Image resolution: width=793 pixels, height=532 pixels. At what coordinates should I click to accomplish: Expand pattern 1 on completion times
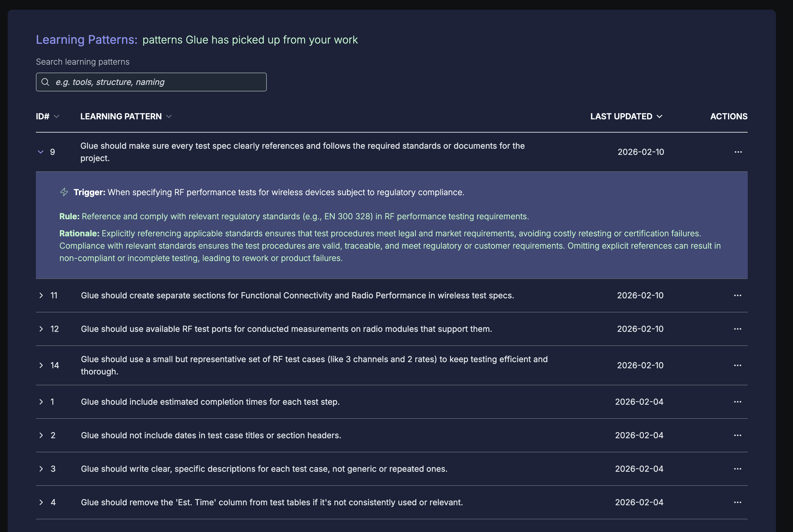(41, 402)
